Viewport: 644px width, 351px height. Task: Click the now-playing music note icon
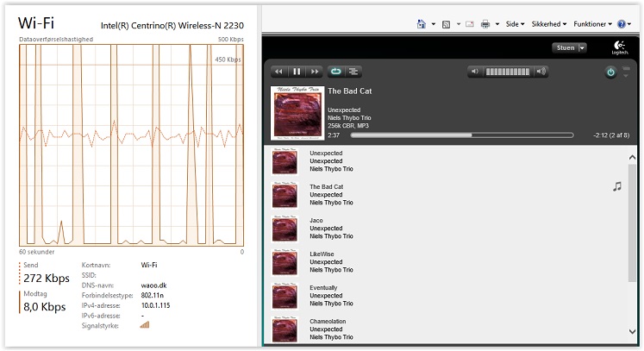coord(617,186)
